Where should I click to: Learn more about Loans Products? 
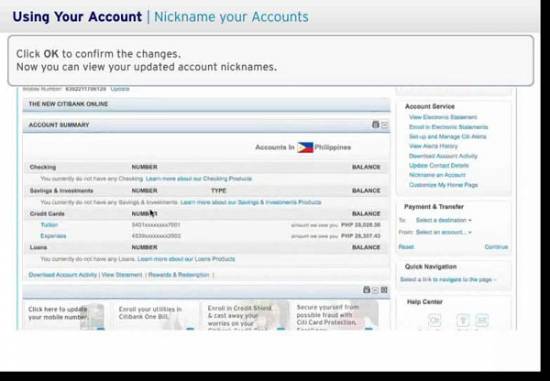[x=186, y=259]
